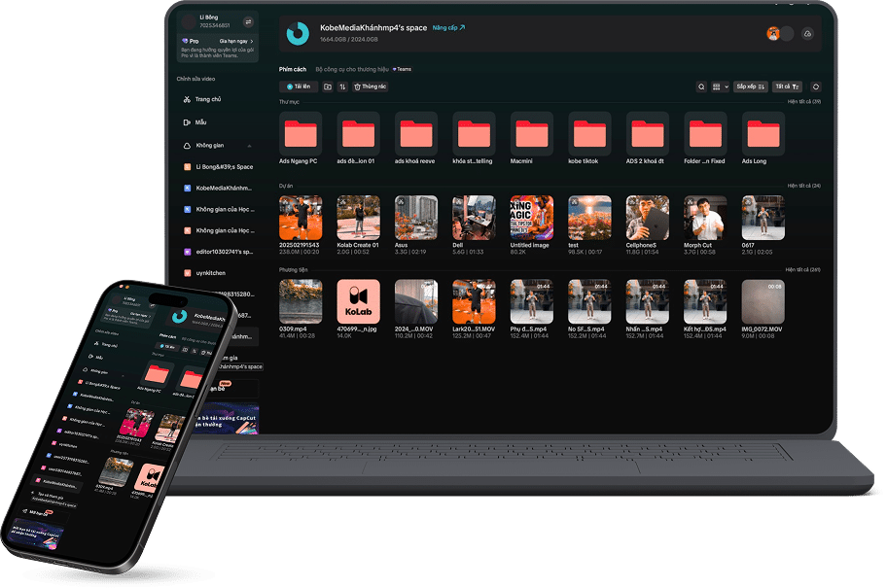This screenshot has width=887, height=588.
Task: Open Thùng rác trash bin
Action: click(x=370, y=86)
